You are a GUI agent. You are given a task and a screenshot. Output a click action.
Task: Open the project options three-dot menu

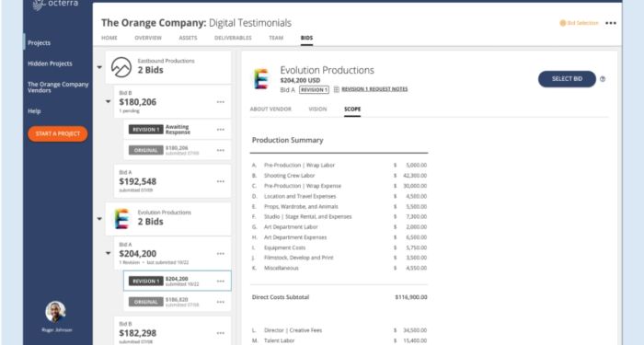[610, 23]
